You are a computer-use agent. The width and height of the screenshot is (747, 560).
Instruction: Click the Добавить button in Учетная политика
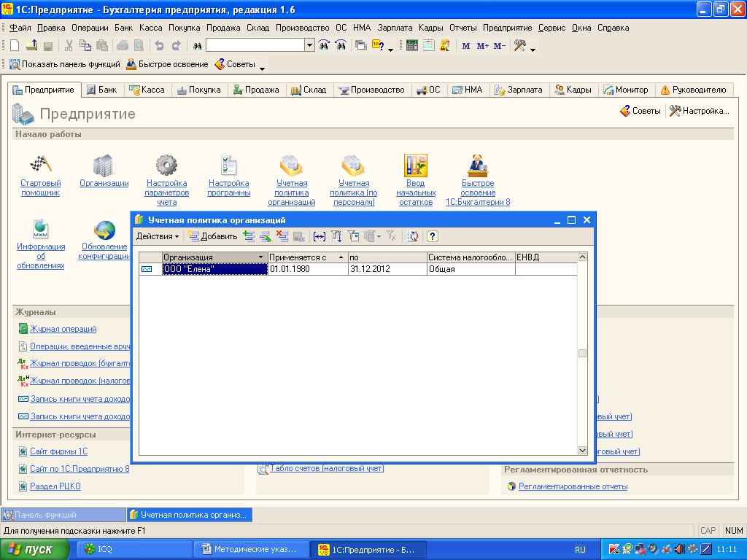(x=212, y=236)
